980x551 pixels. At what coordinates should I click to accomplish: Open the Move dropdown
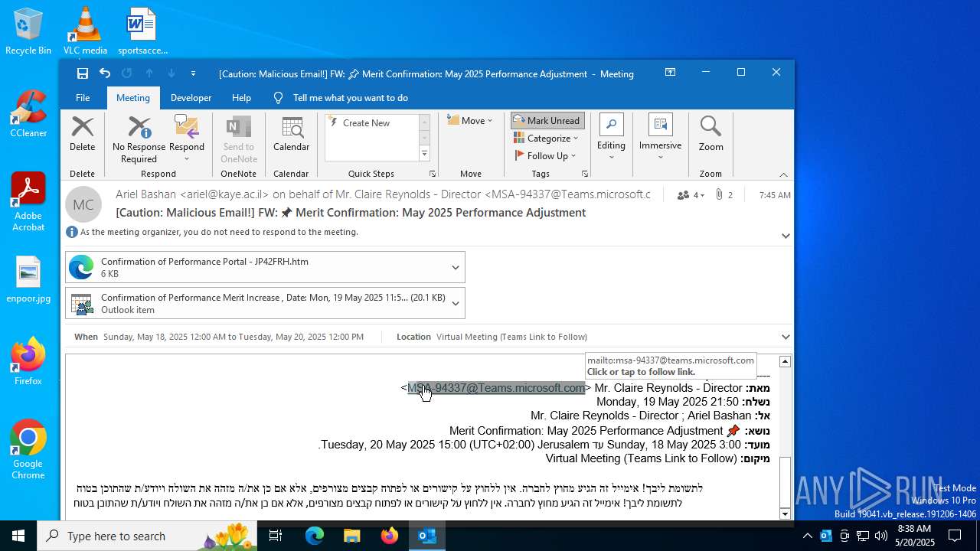(x=470, y=121)
